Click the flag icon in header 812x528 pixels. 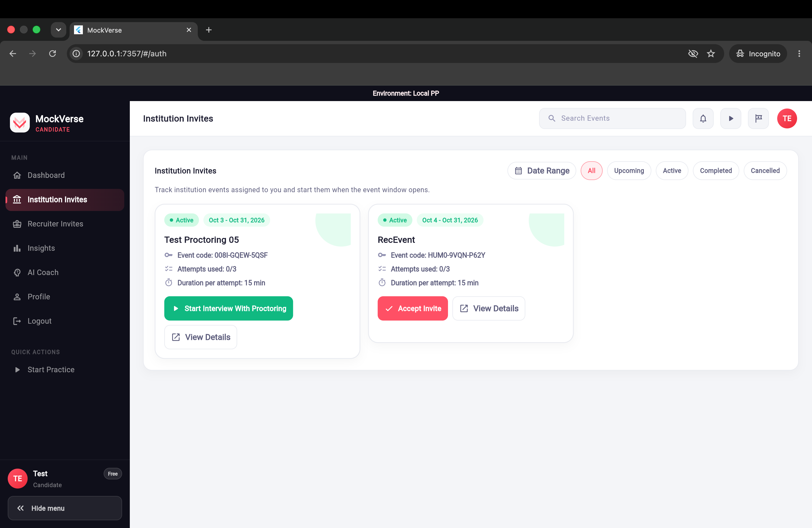coord(758,118)
